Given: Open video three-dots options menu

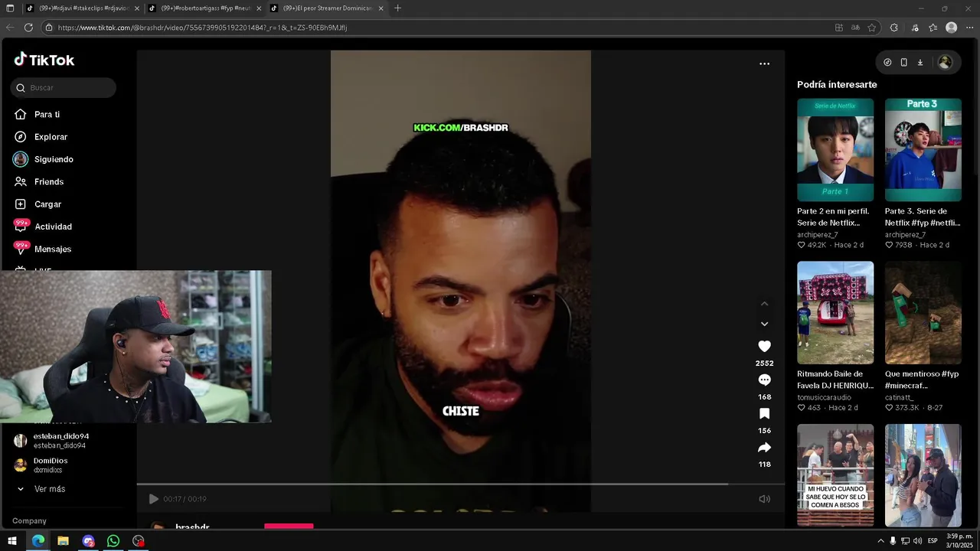Looking at the screenshot, I should coord(764,64).
